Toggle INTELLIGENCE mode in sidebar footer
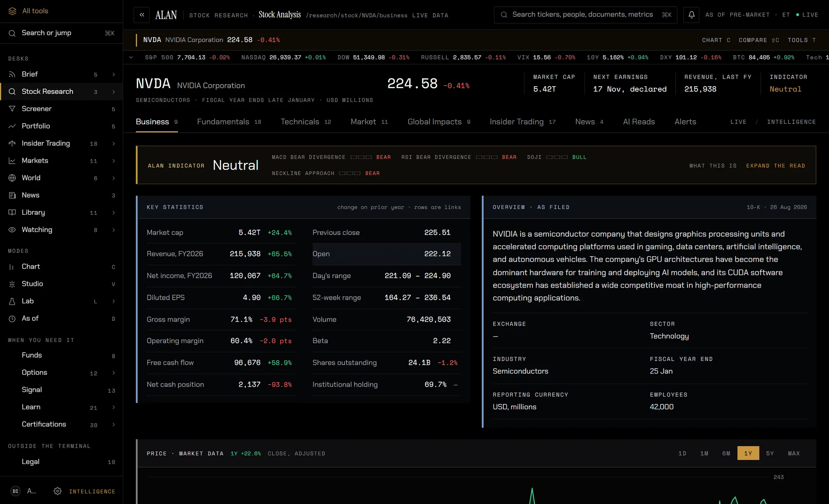 (92, 492)
